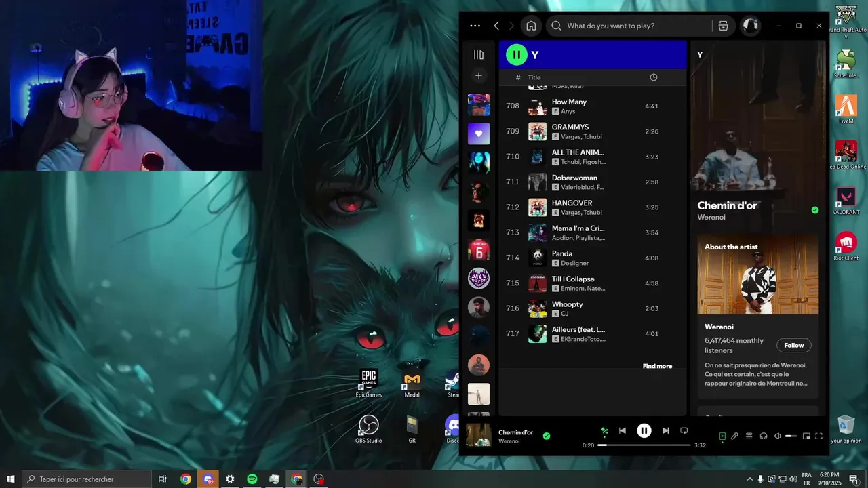Mute Spotify volume speaker icon
Screen dimensions: 868x488
[x=778, y=436]
